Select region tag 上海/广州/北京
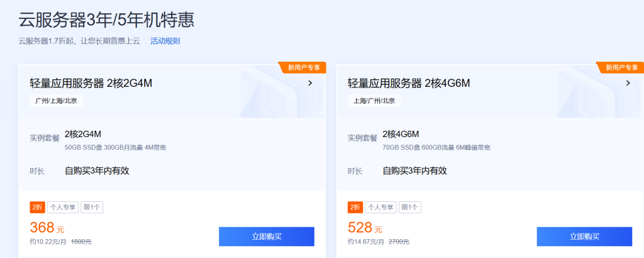The width and height of the screenshot is (644, 258). pyautogui.click(x=374, y=101)
